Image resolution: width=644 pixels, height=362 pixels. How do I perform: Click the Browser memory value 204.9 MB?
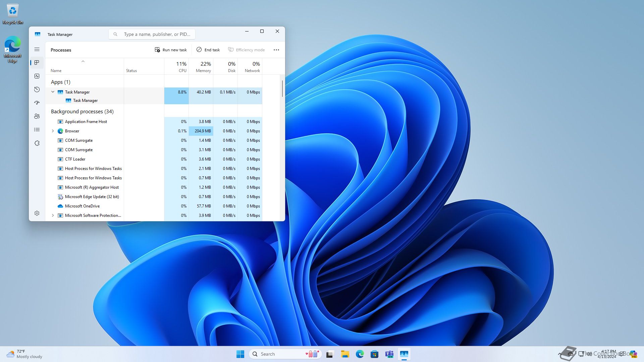203,131
